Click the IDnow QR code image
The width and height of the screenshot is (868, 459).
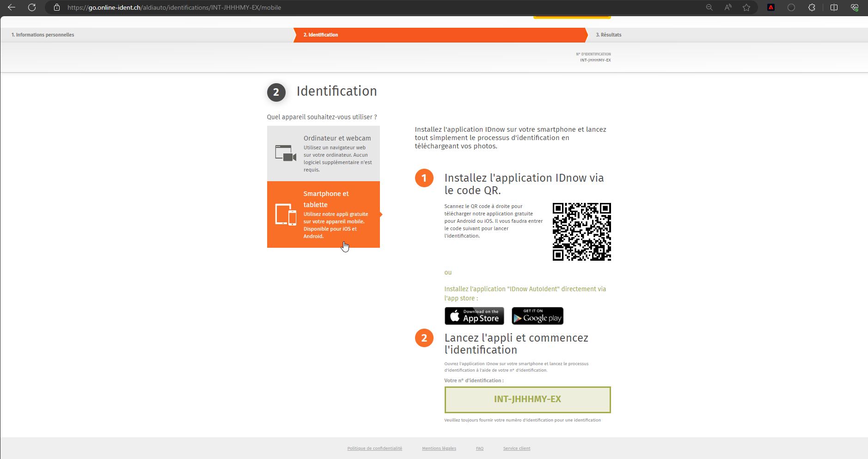coord(582,232)
